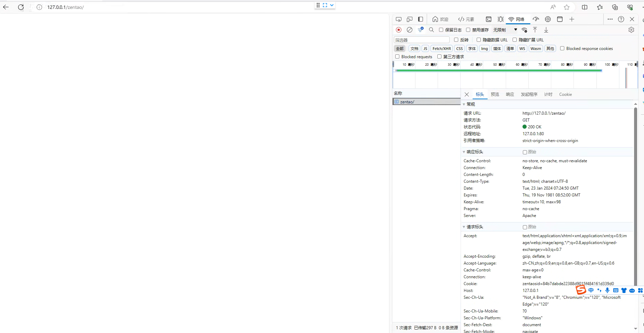
Task: Click the 筛选器 filter input field
Action: point(422,40)
